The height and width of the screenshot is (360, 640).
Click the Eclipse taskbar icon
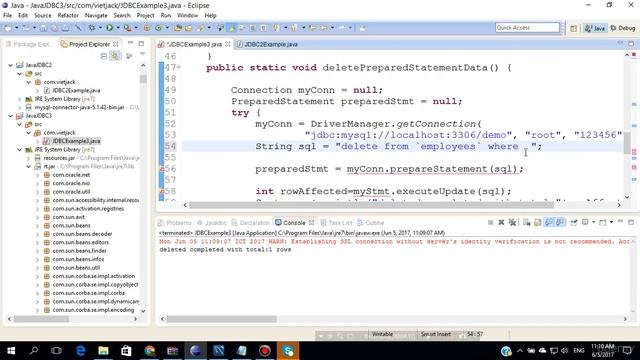(x=196, y=351)
